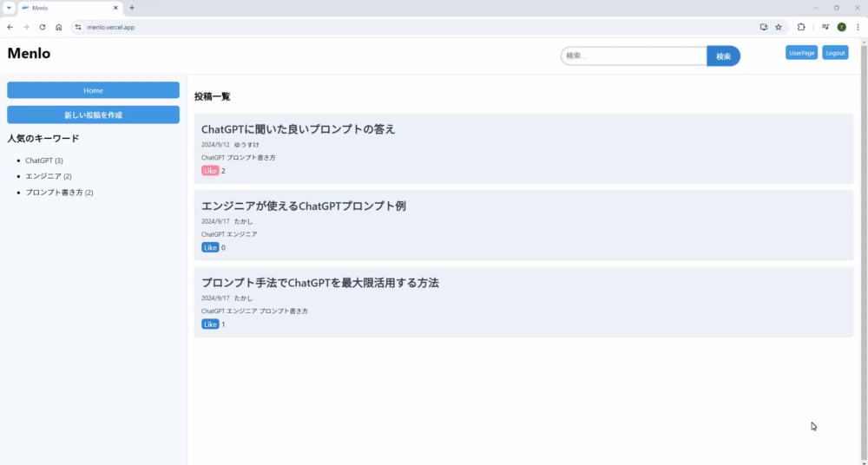Open the browser home page icon

coord(59,27)
